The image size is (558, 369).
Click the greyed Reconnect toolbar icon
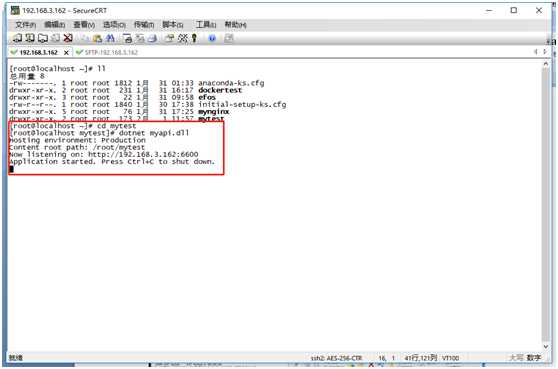(x=55, y=38)
